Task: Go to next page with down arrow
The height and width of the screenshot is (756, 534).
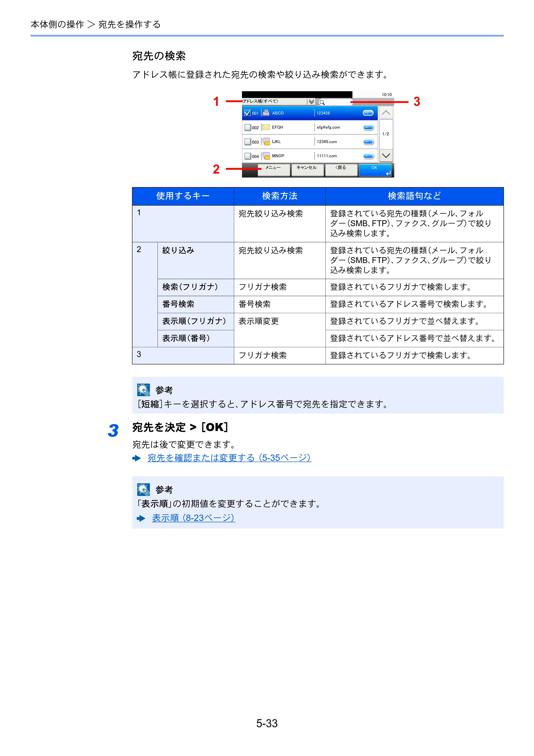Action: [x=386, y=155]
